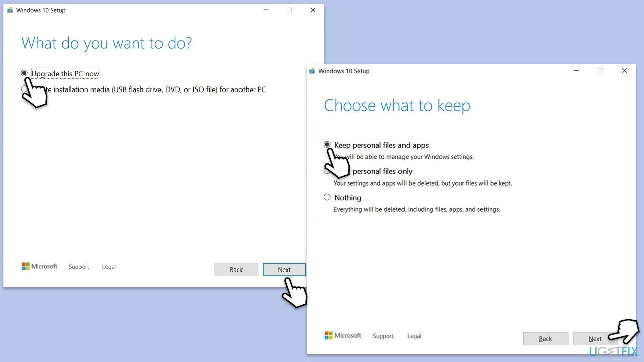Click the 'What do you want to do?' heading

click(x=107, y=43)
